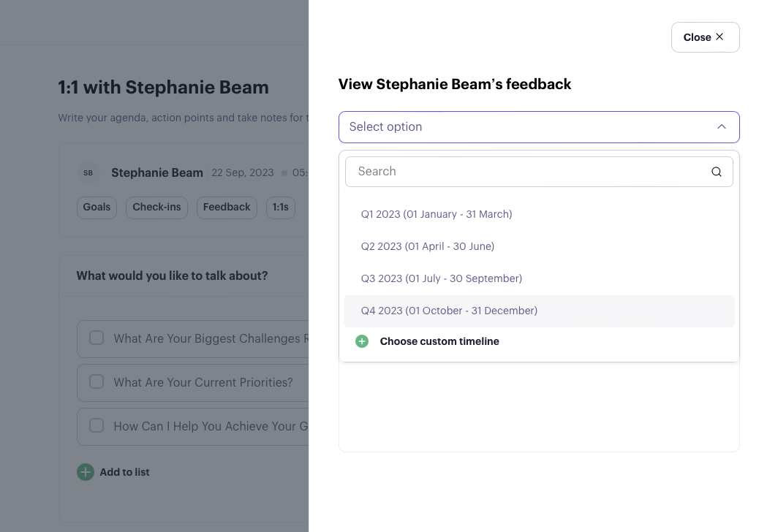Click Stephanie Beam name in meeting card

156,172
